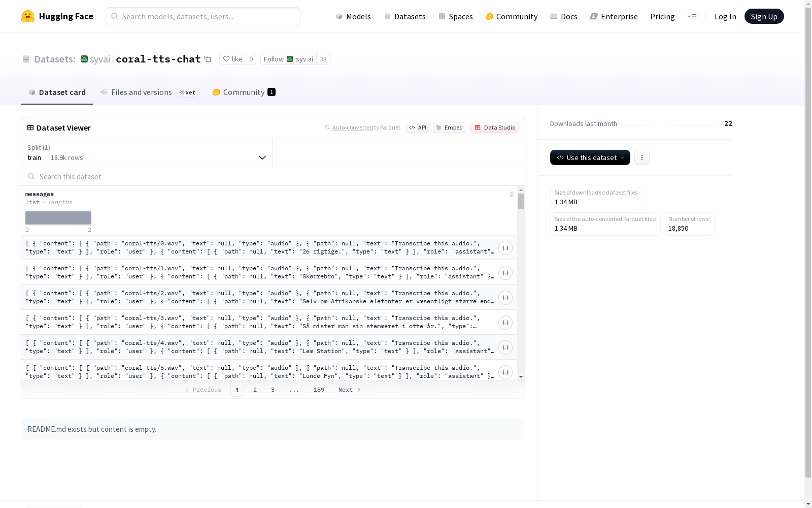Click the Embed button

(x=449, y=128)
